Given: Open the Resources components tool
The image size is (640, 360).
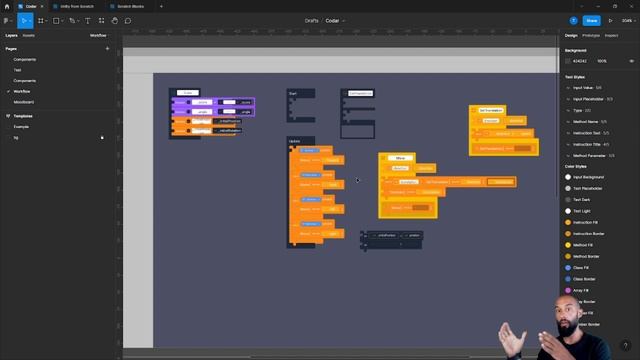Looking at the screenshot, I should pyautogui.click(x=101, y=21).
